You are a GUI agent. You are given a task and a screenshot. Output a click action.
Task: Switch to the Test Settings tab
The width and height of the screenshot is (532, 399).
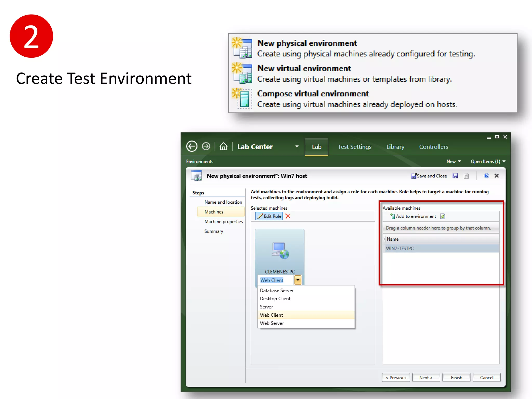[354, 147]
